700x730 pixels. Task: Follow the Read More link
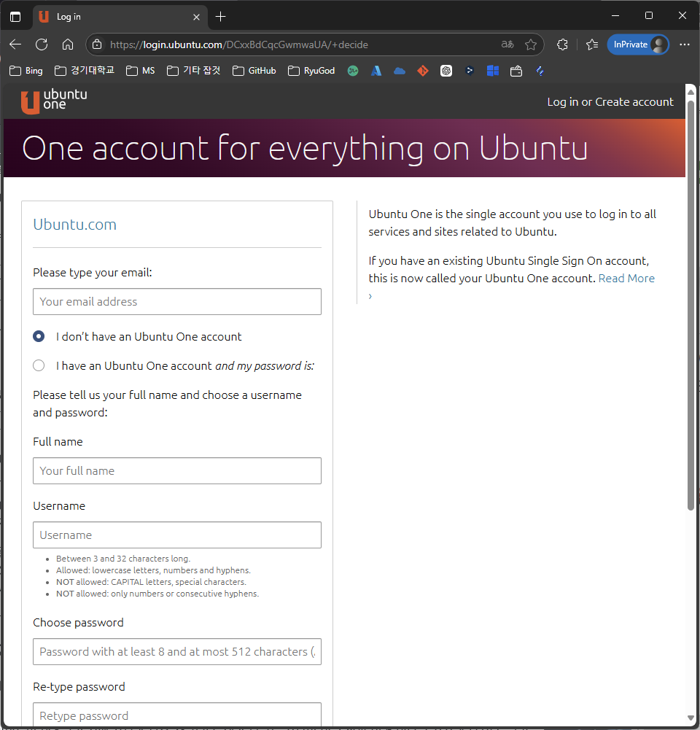click(626, 279)
